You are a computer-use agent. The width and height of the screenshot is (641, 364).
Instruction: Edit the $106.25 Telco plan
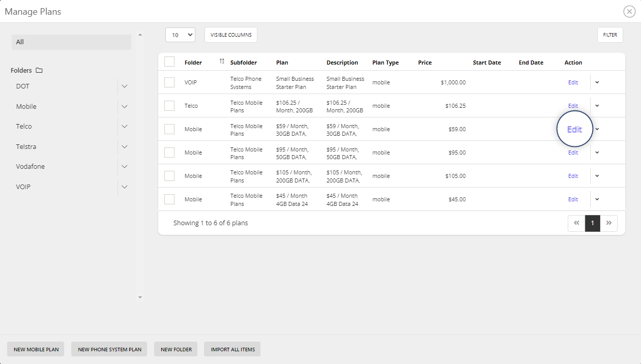pyautogui.click(x=573, y=106)
